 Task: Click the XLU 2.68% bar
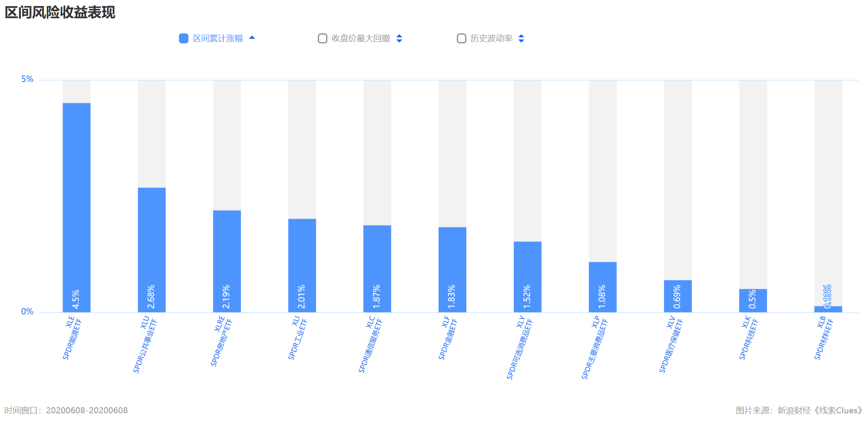152,249
